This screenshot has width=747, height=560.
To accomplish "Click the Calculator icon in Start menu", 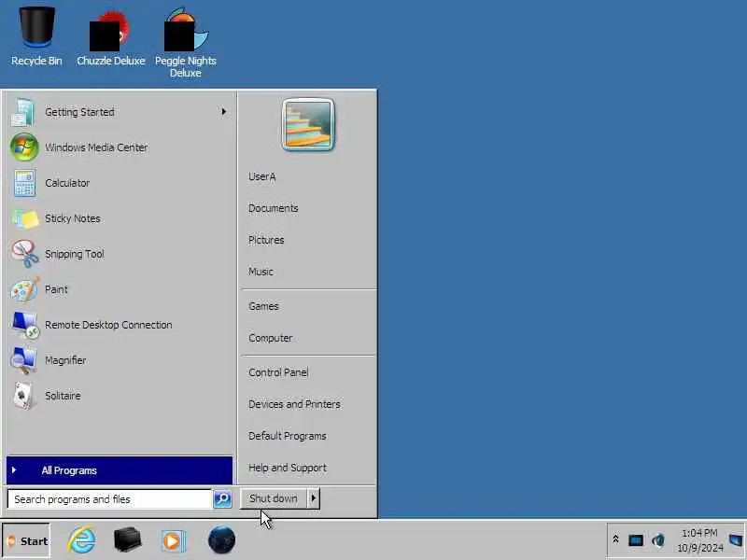I will 24,183.
